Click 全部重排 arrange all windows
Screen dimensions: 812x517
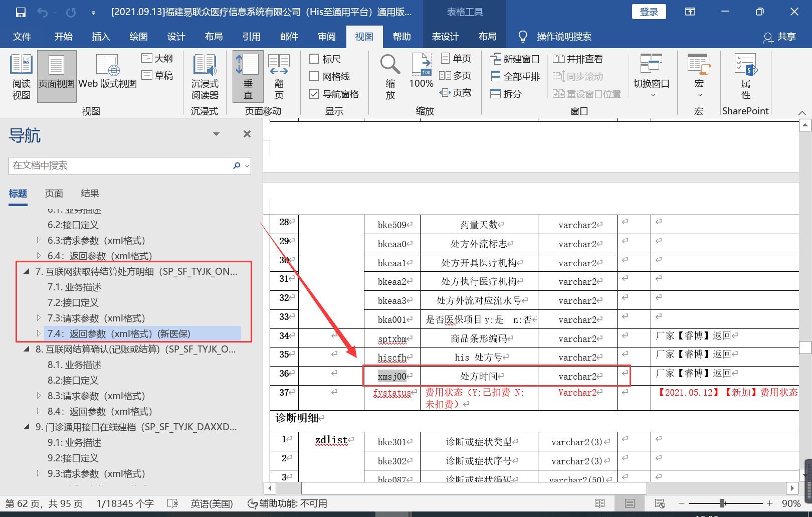coord(515,76)
